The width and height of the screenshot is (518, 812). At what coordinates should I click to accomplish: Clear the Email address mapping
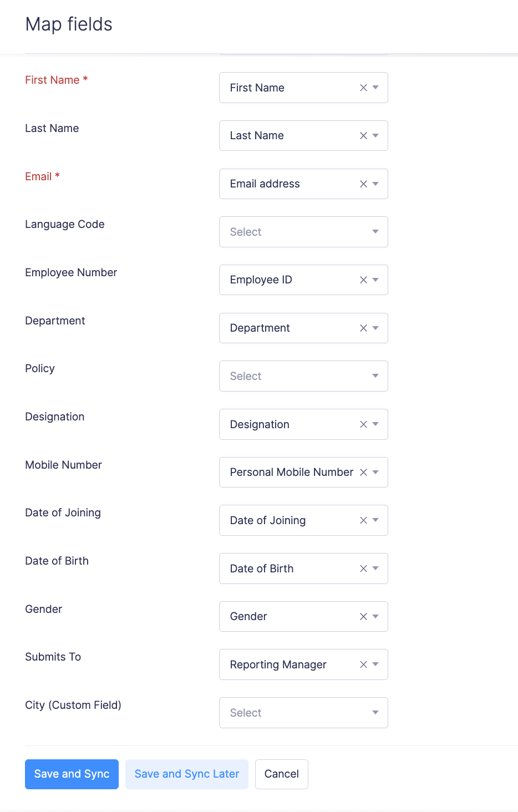[x=362, y=184]
